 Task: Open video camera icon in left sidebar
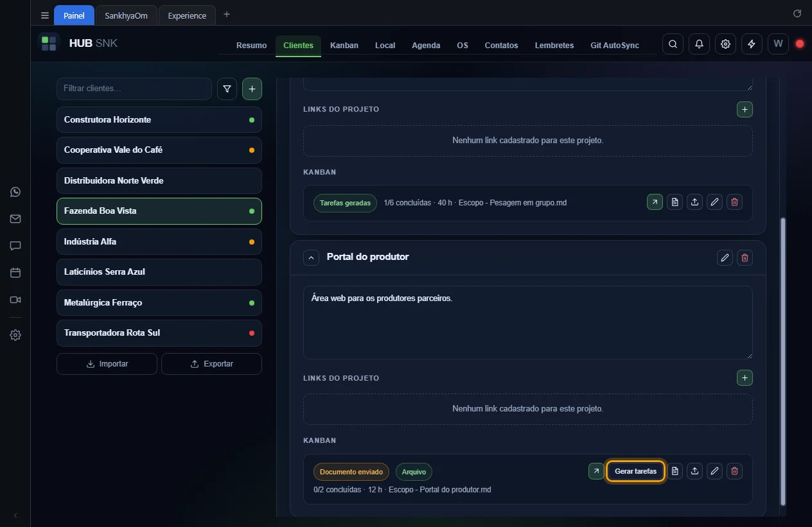click(x=15, y=300)
